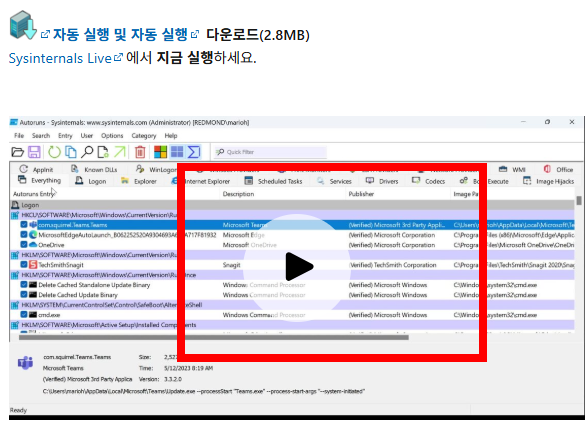Switch to the Codecs tab
This screenshot has height=444, width=585.
click(428, 181)
